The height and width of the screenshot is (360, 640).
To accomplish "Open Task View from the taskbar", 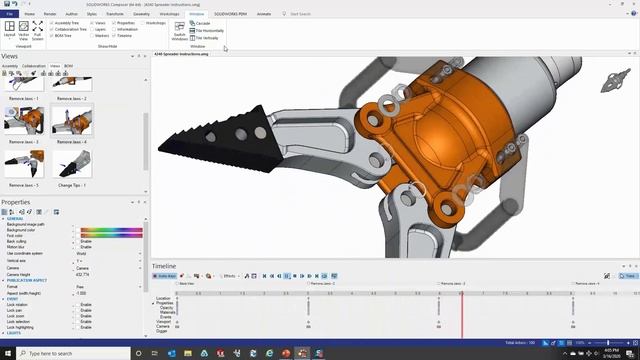I will coord(155,353).
